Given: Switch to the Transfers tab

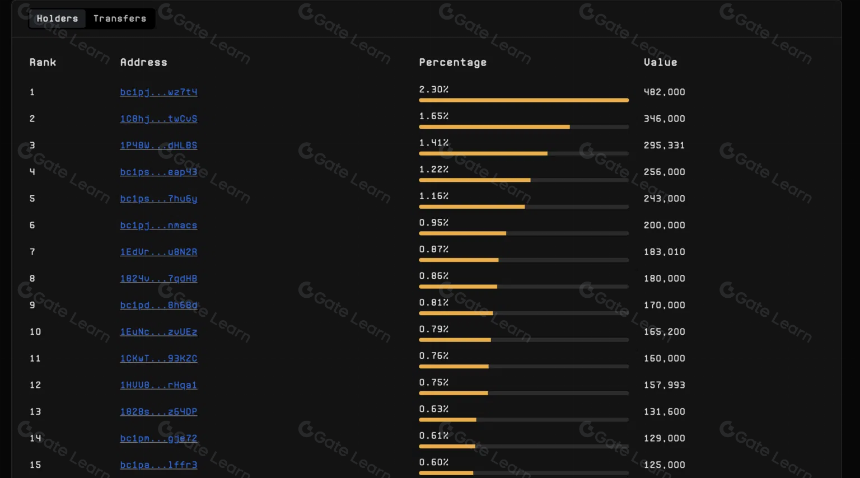Looking at the screenshot, I should 120,19.
